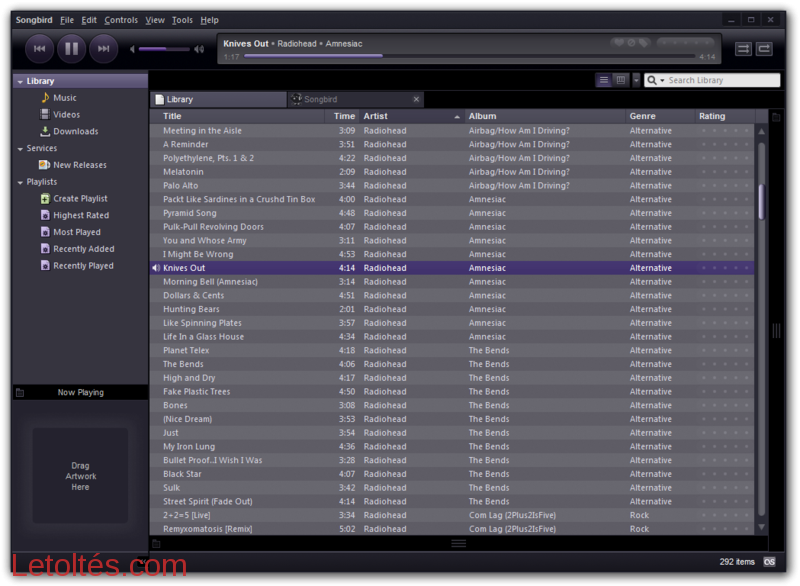The width and height of the screenshot is (800, 586).
Task: Click the ban icon in the now-playing display
Action: [632, 43]
